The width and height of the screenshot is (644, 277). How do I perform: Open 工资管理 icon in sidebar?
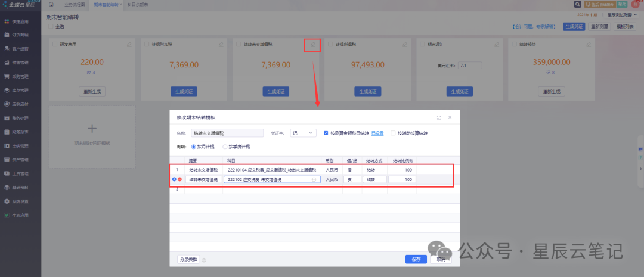pyautogui.click(x=7, y=173)
